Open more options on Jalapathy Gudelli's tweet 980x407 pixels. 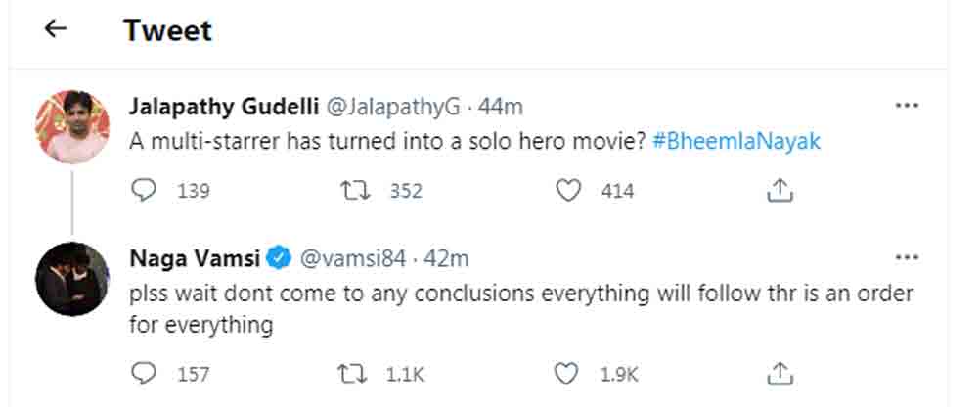(x=907, y=105)
